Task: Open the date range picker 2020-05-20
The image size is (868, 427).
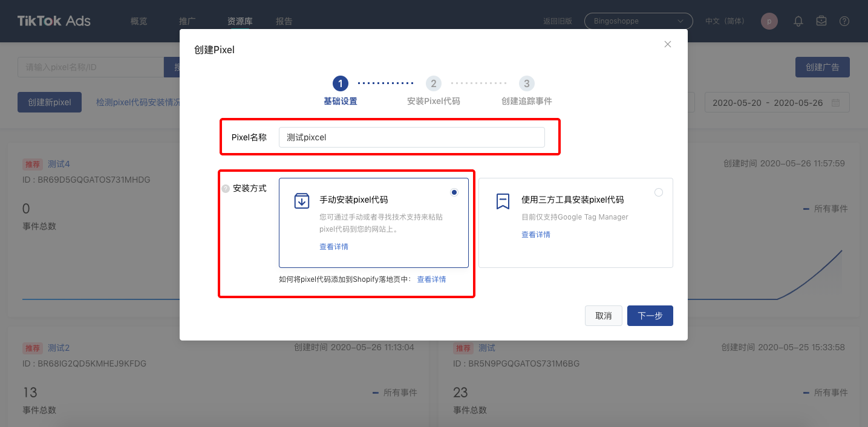Action: coord(767,103)
